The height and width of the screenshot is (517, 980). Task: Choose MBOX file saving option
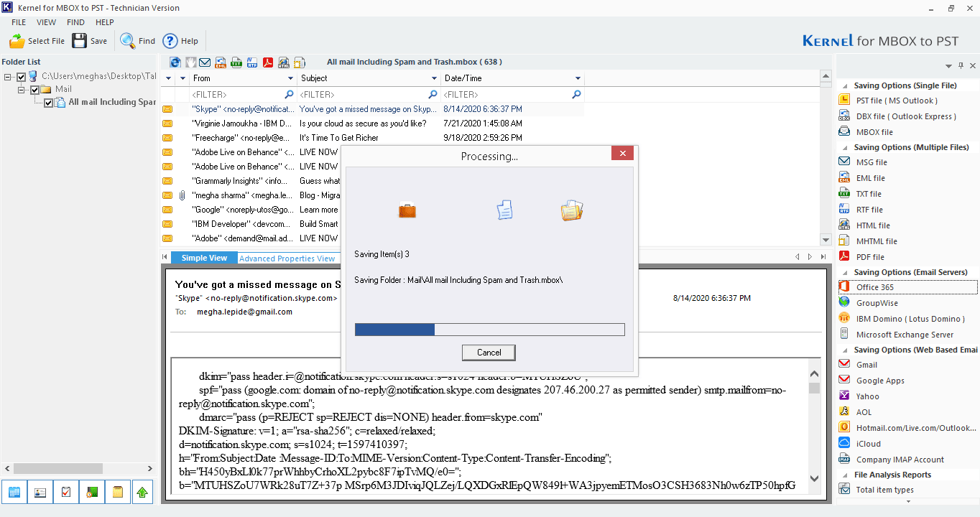pos(874,132)
